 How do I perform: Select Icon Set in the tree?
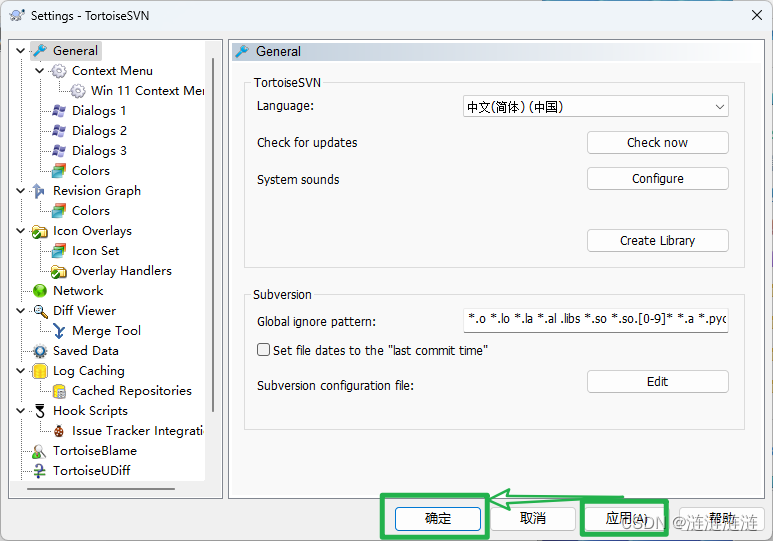(96, 251)
